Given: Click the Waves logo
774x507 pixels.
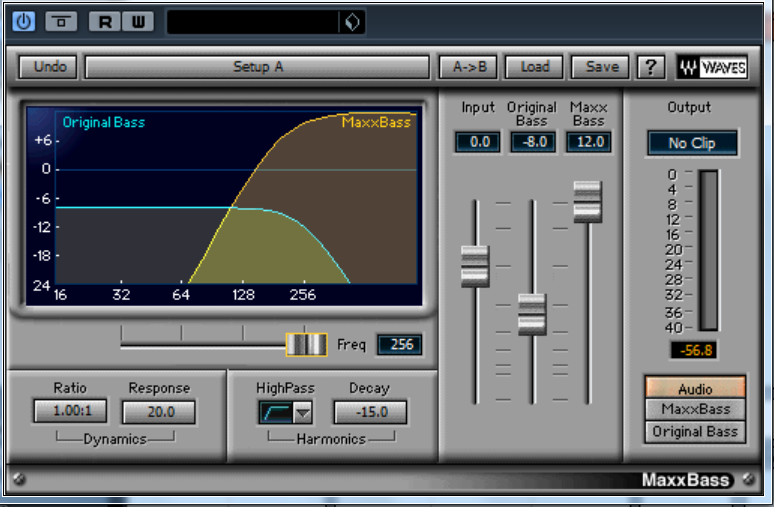Looking at the screenshot, I should pyautogui.click(x=712, y=67).
